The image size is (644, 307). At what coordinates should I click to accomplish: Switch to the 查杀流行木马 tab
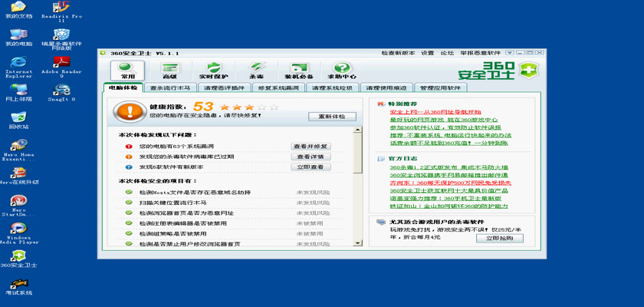[x=170, y=87]
